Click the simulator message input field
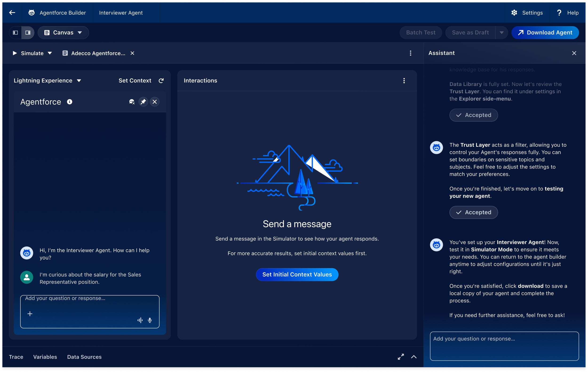The image size is (588, 372). click(x=90, y=311)
